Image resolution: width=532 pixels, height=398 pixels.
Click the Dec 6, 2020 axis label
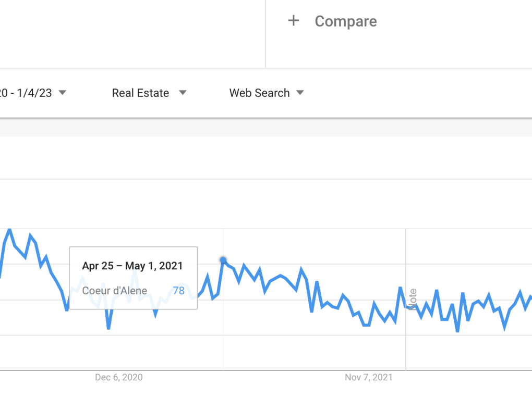pyautogui.click(x=119, y=377)
